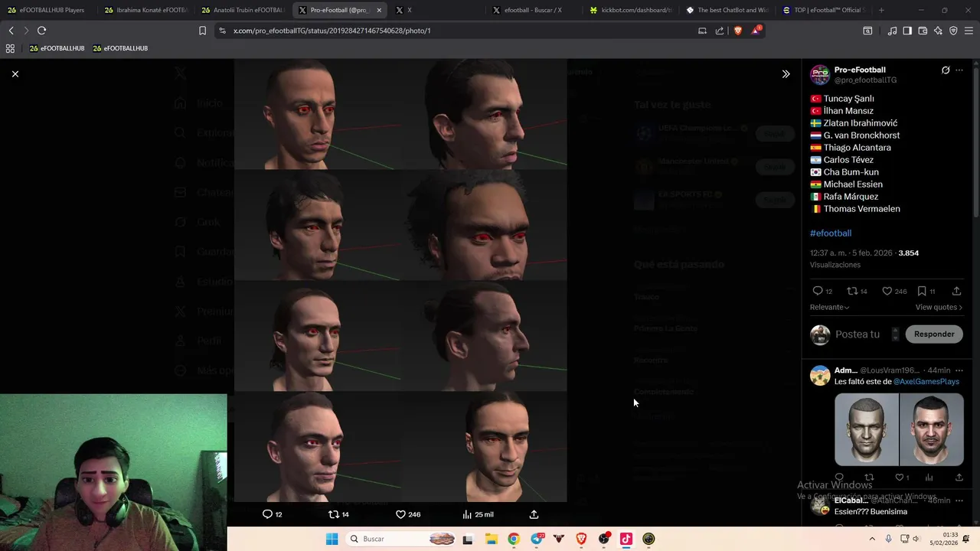This screenshot has height=551, width=980.
Task: Share this page icon in address bar
Action: pos(720,31)
